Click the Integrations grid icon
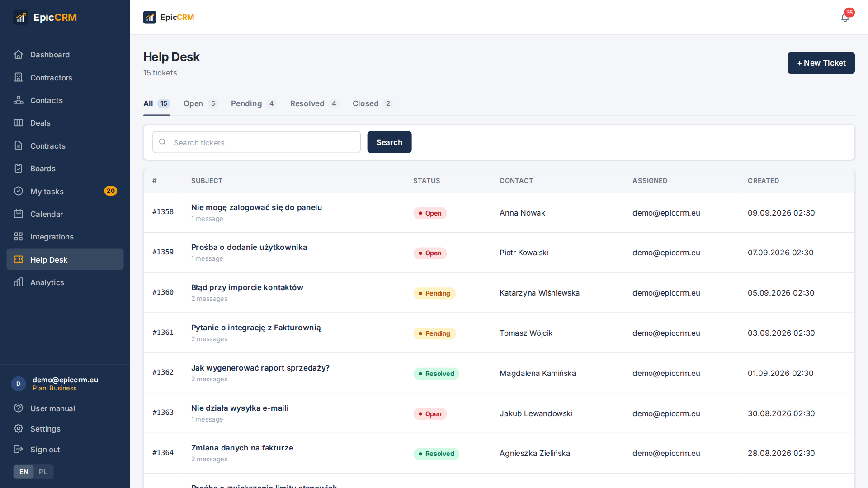This screenshot has height=488, width=868. [19, 236]
